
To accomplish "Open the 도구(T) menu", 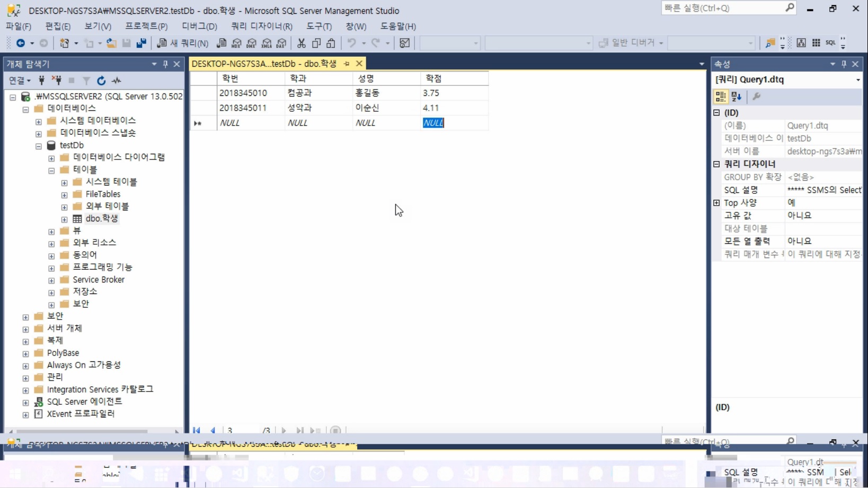I will click(318, 26).
